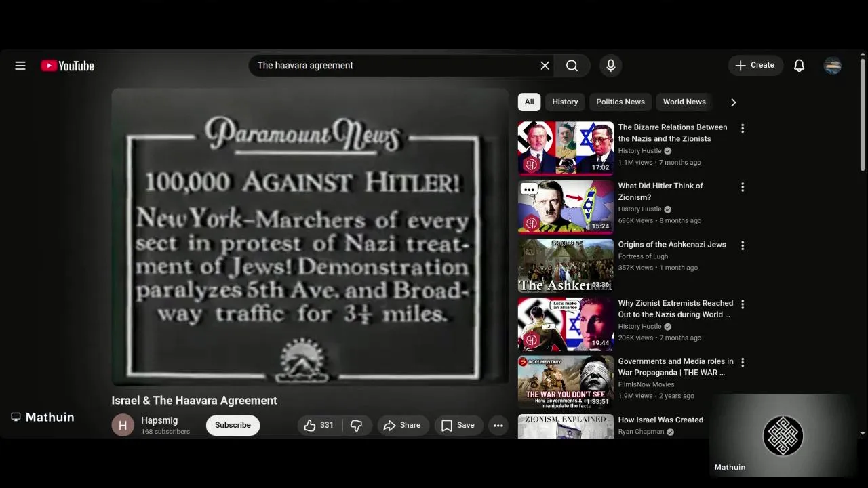
Task: Click the Share button
Action: [x=403, y=425]
